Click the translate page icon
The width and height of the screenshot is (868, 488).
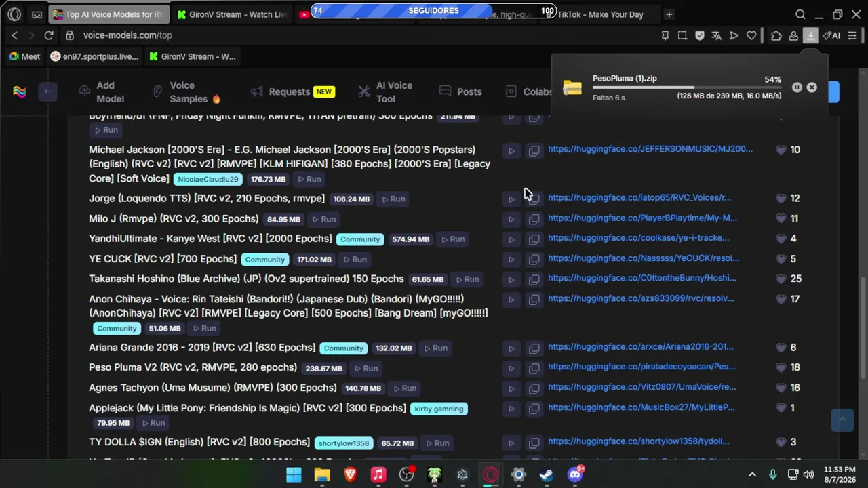(x=717, y=35)
